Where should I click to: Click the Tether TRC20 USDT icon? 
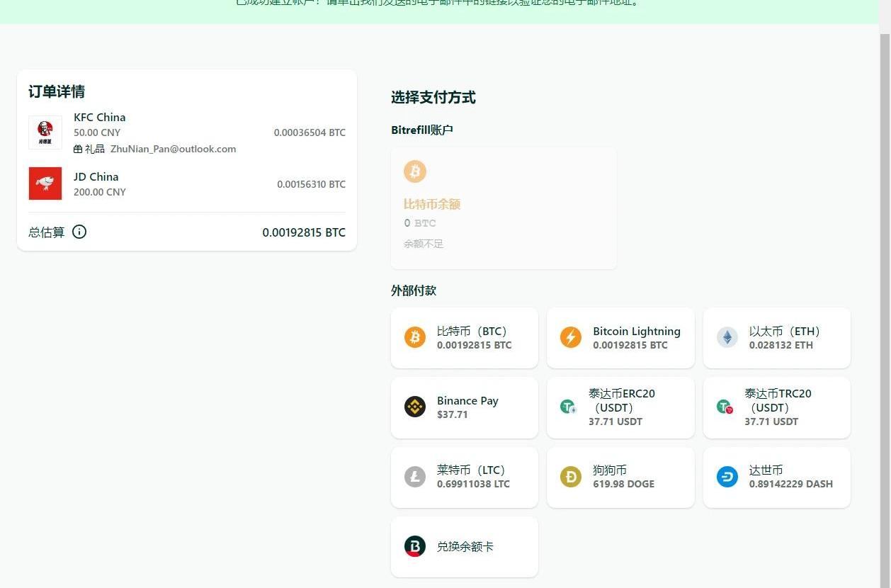[725, 407]
